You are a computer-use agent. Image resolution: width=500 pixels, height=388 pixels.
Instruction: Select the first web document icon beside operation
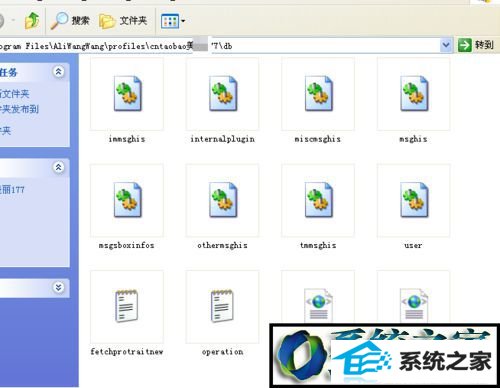(318, 306)
